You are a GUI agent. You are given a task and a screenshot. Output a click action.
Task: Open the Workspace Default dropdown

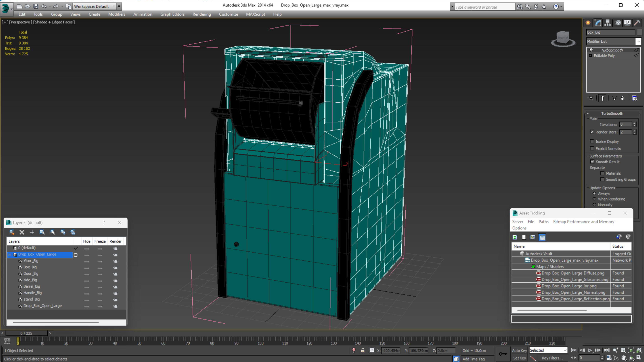(95, 6)
